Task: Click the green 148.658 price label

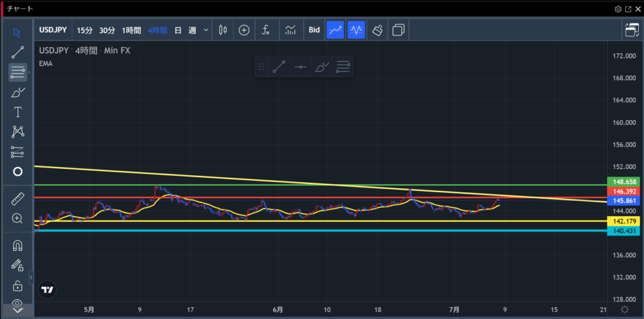Action: [x=623, y=181]
